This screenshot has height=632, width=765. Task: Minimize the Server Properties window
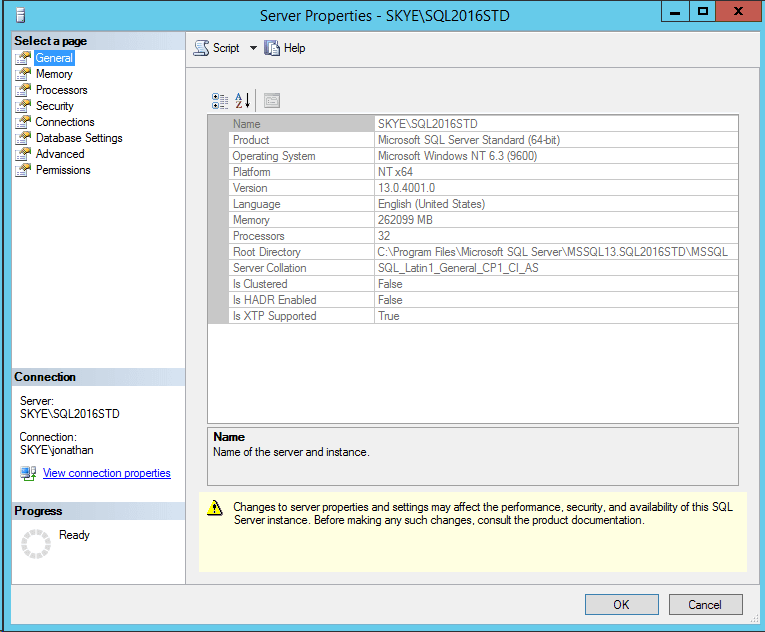tap(675, 11)
